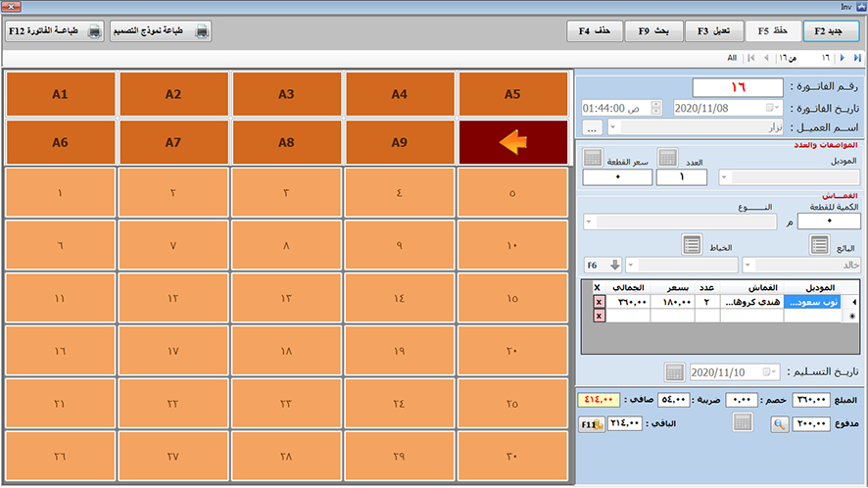Expand the customer name (اسم العميل) dropdown

pyautogui.click(x=613, y=127)
